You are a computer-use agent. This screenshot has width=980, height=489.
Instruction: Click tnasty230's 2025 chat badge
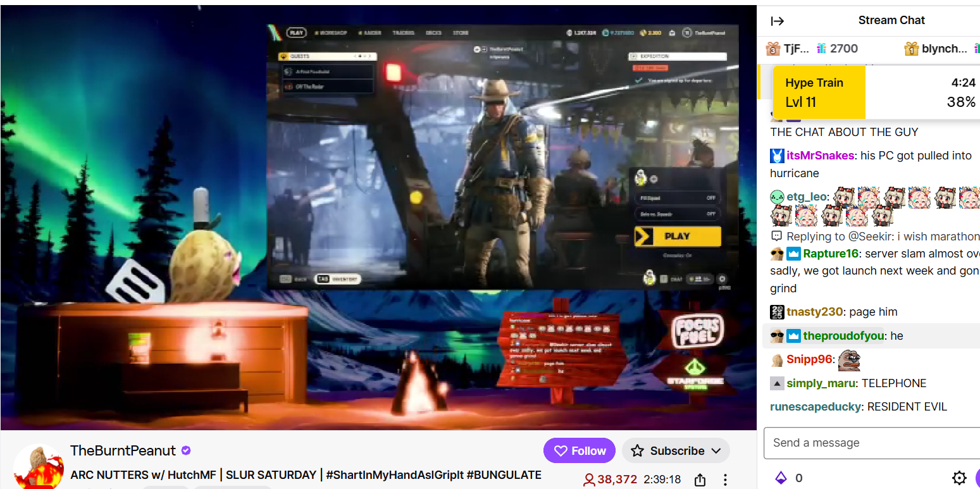777,312
